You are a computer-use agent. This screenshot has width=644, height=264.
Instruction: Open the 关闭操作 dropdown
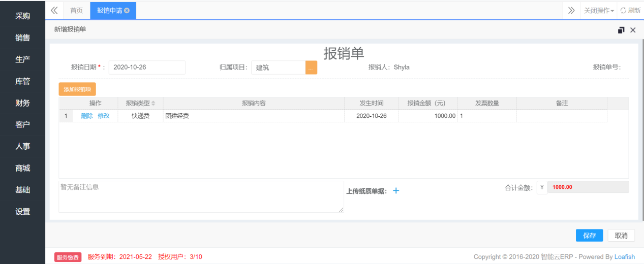pyautogui.click(x=599, y=10)
